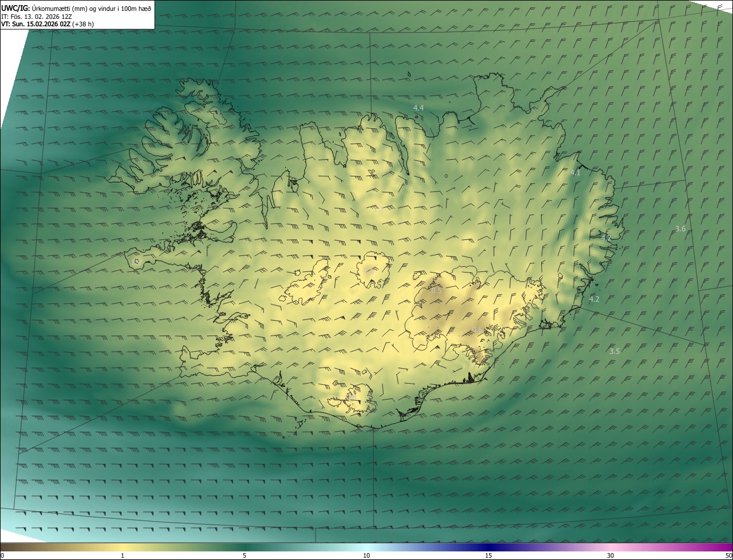Select the 4.1 value label on the map
The image size is (733, 560).
pos(575,172)
